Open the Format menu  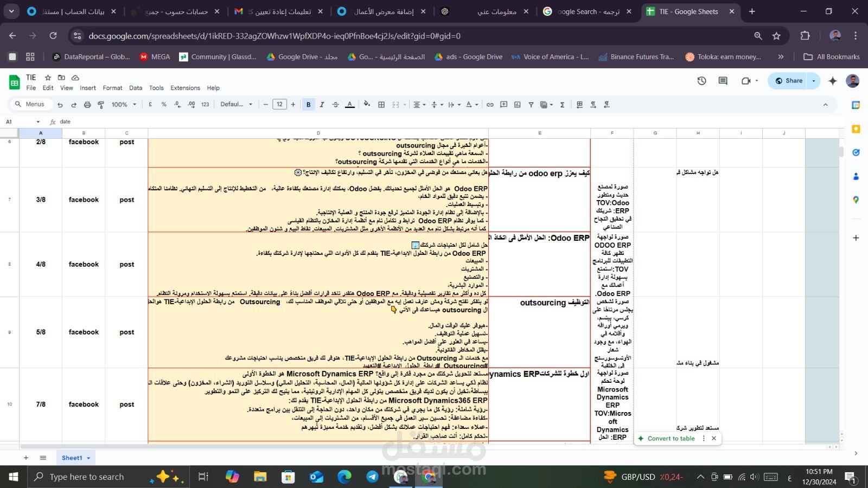[x=112, y=88]
